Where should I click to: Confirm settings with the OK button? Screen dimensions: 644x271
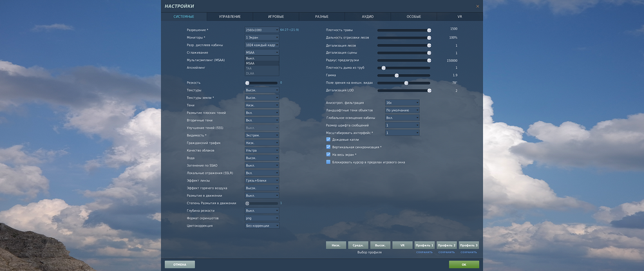[464, 265]
